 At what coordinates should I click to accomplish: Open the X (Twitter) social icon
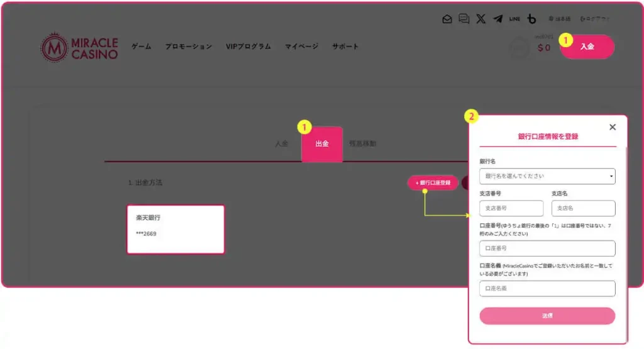(x=480, y=19)
